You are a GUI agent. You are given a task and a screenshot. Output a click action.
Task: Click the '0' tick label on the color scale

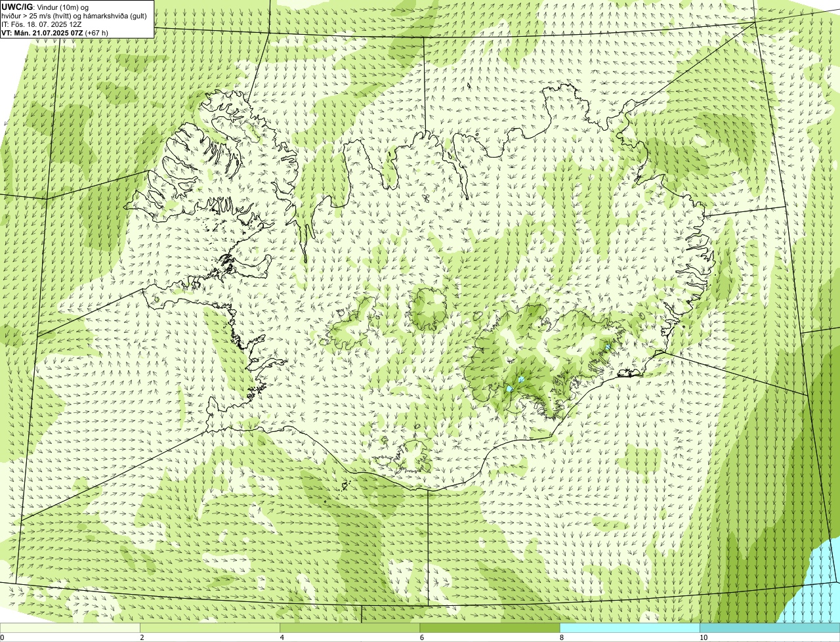[x=3, y=637]
